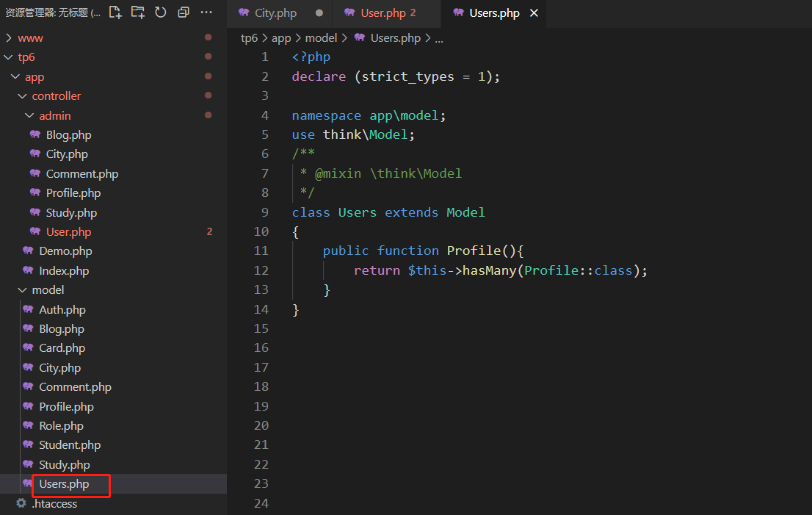812x515 pixels.
Task: Click PHP icon on the Users.php tab
Action: [458, 12]
